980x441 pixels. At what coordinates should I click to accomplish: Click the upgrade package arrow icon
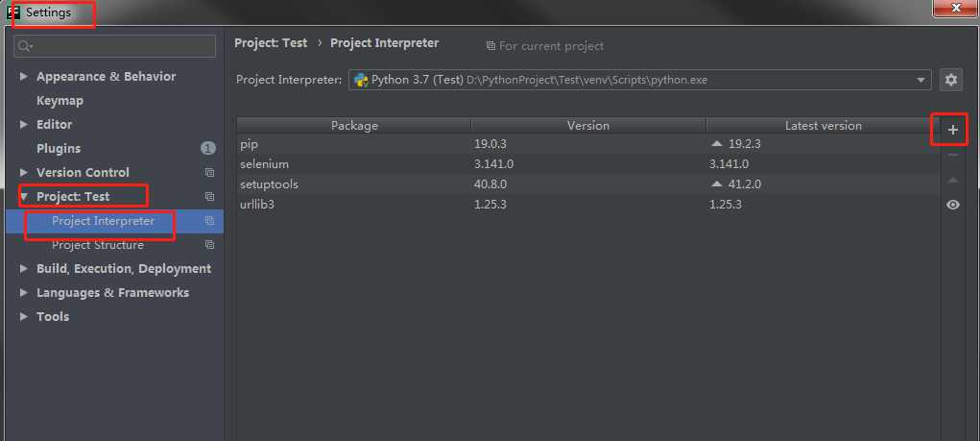[x=952, y=181]
